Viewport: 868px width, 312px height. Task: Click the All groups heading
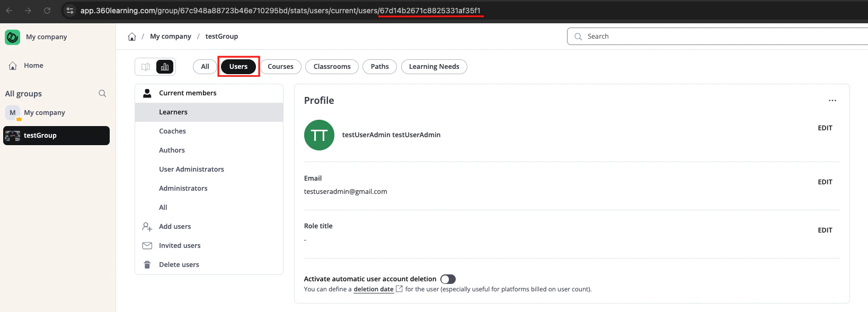point(23,94)
